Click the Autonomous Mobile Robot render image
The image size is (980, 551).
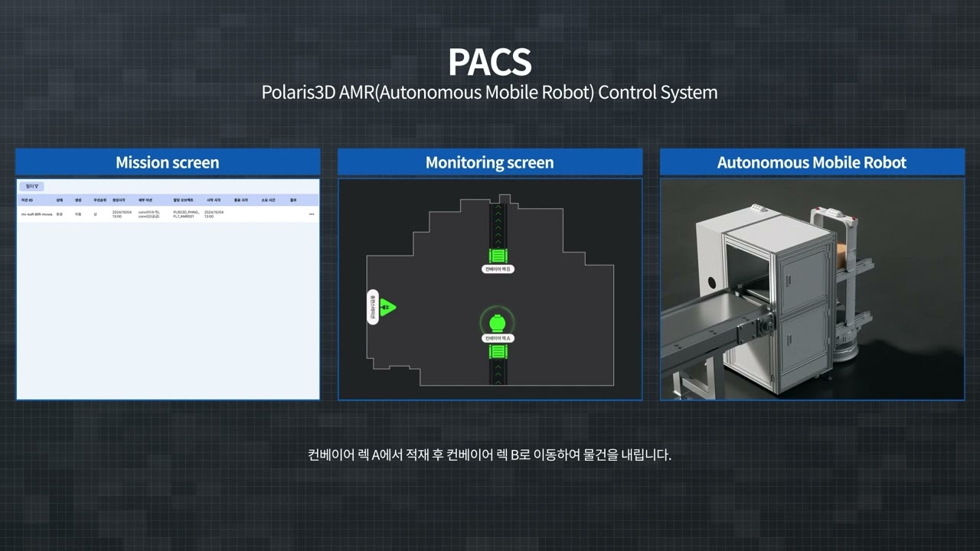click(812, 289)
